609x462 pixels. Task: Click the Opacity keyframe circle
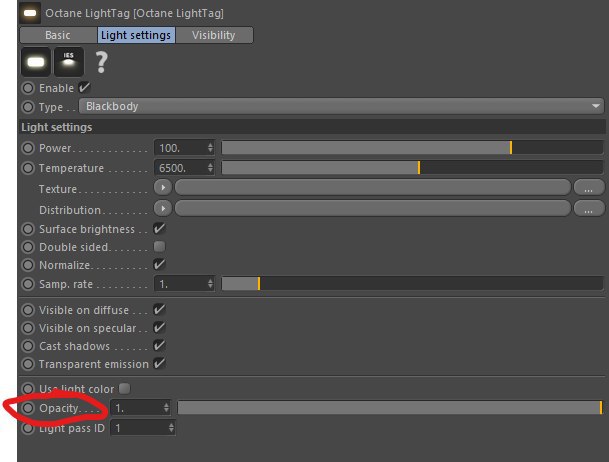[x=28, y=408]
